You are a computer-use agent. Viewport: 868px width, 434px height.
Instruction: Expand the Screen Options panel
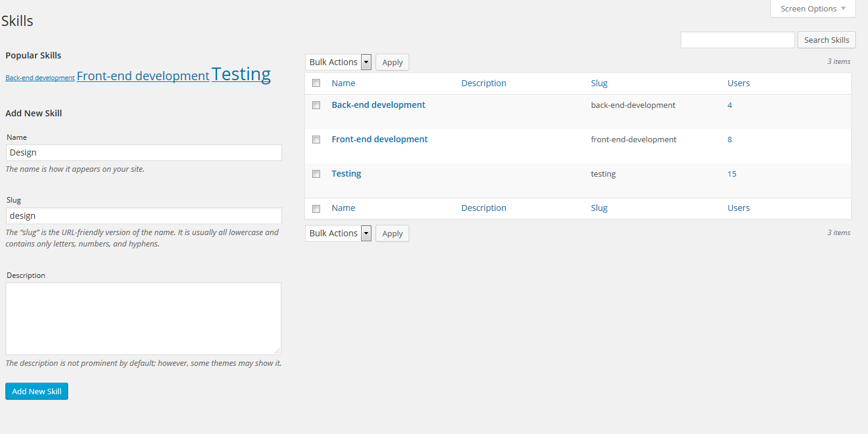click(813, 8)
